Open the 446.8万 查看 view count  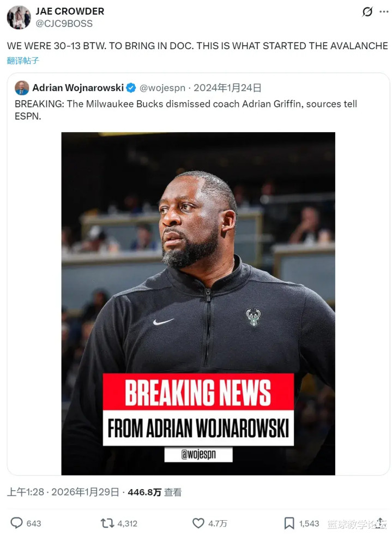155,492
